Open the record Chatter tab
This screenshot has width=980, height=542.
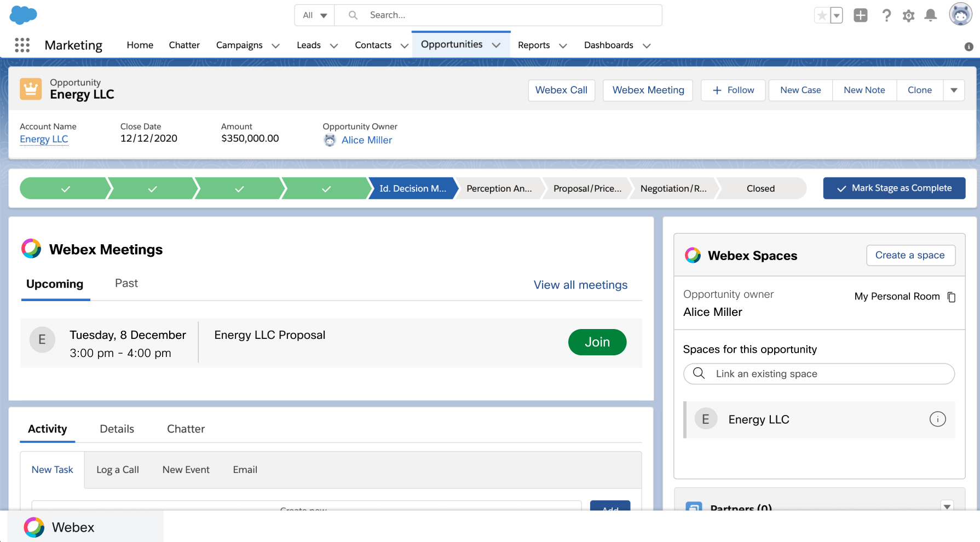pyautogui.click(x=186, y=429)
